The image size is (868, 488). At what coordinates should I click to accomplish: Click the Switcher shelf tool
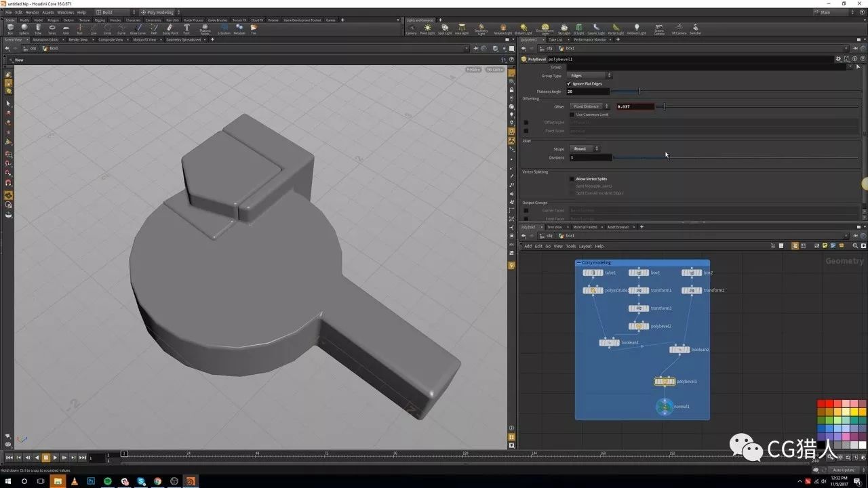[x=695, y=29]
